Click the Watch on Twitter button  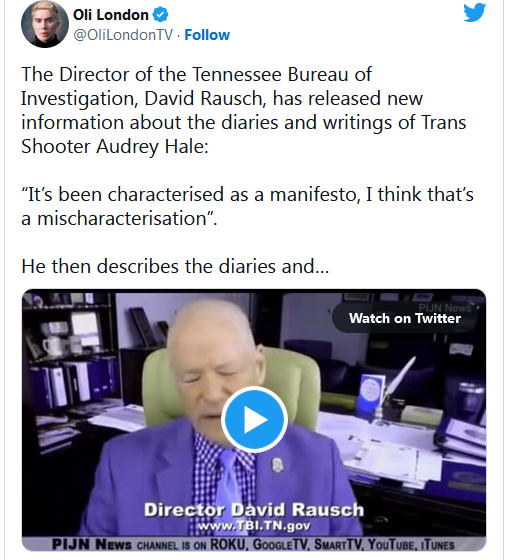coord(405,318)
